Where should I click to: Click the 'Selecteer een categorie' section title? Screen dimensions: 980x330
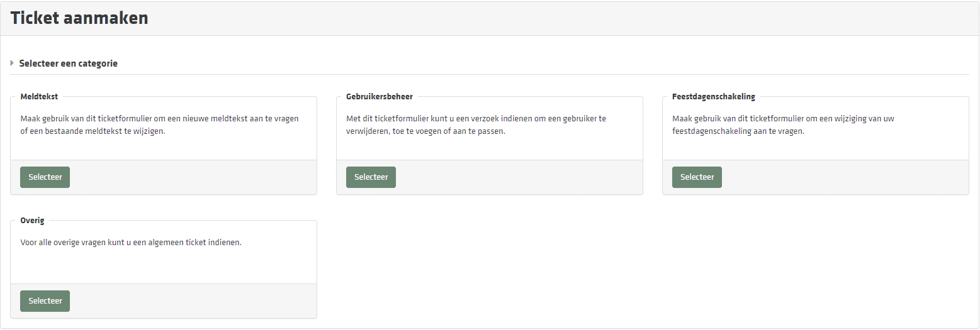(69, 63)
